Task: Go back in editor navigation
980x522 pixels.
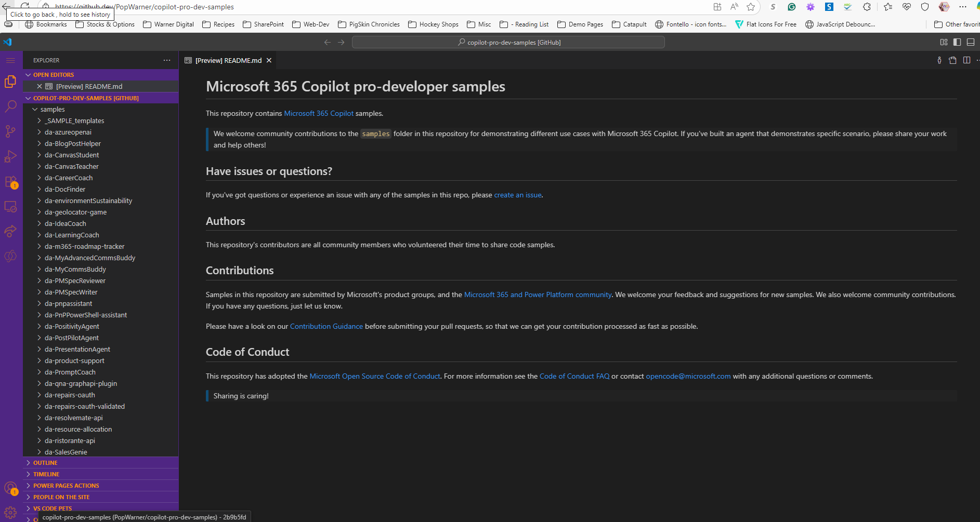Action: 328,42
